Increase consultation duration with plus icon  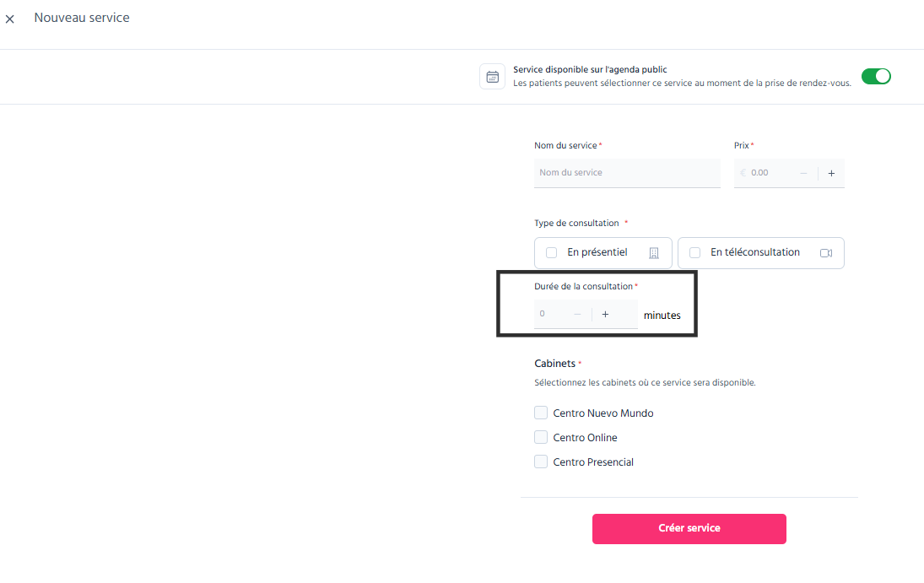pyautogui.click(x=605, y=314)
